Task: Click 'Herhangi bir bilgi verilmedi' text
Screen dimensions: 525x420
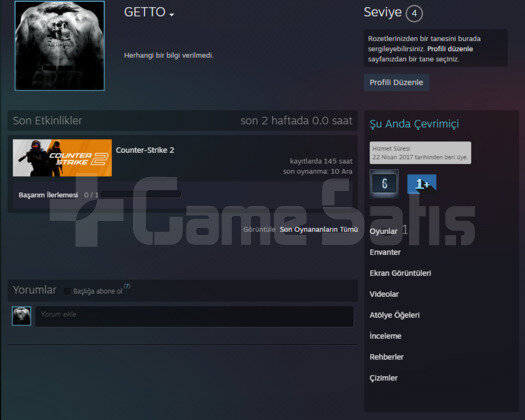Action: 168,56
